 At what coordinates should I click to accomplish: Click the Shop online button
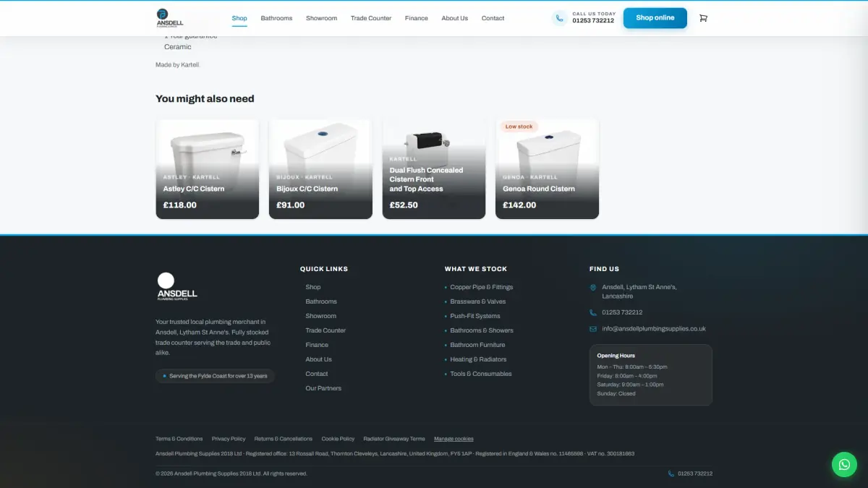click(655, 18)
